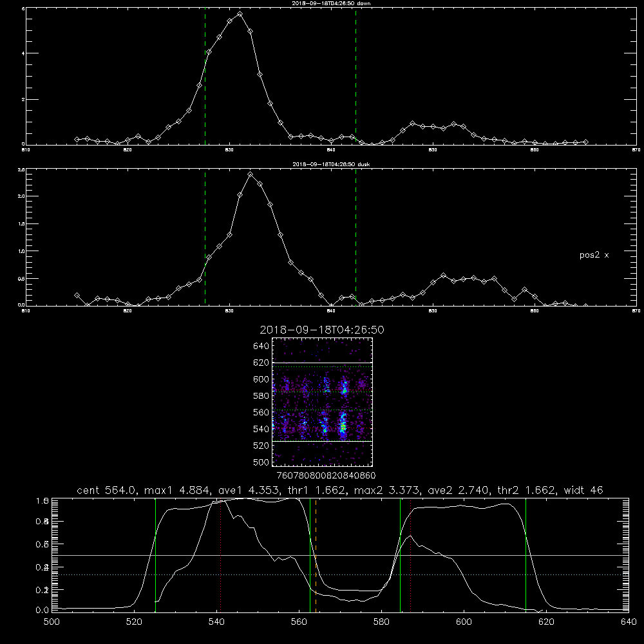
Task: Click the 'pos2 x' annotation text
Action: tap(594, 255)
